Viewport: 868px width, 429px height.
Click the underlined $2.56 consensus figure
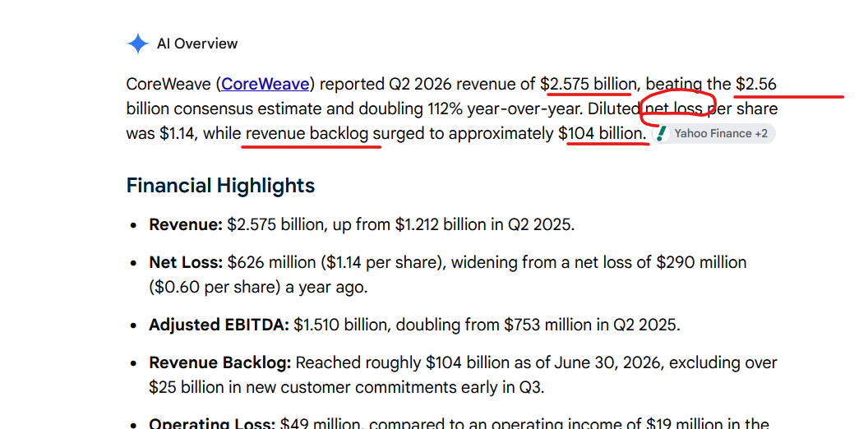pyautogui.click(x=756, y=84)
